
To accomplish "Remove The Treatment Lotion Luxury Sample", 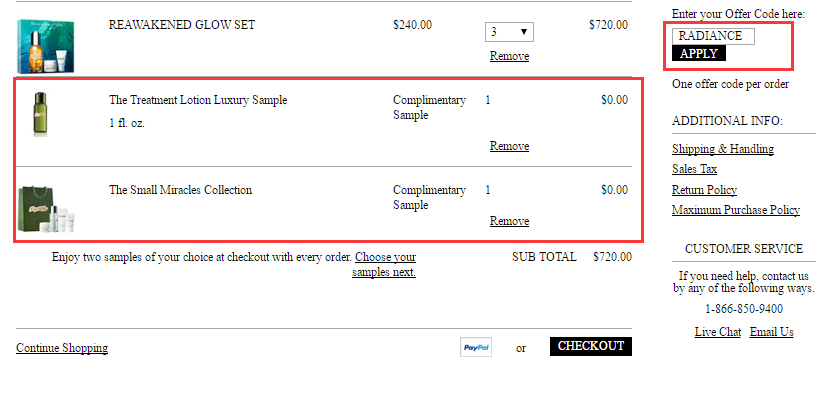I will click(x=509, y=146).
